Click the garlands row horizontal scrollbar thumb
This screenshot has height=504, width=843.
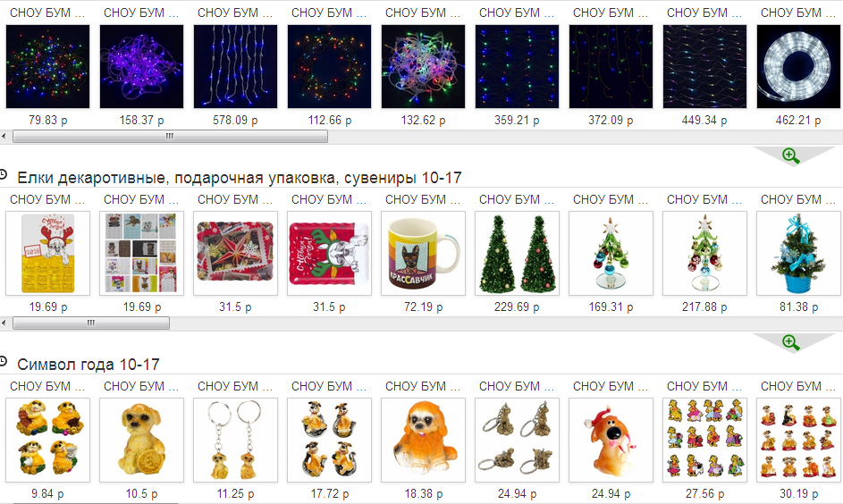pyautogui.click(x=170, y=137)
